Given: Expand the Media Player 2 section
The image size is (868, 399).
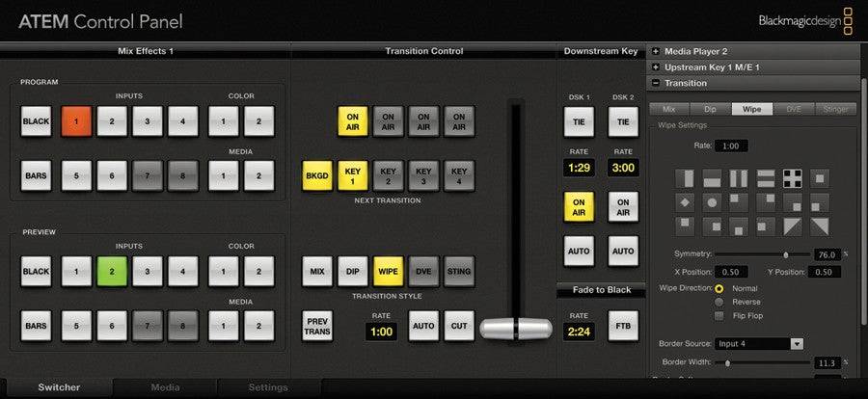Looking at the screenshot, I should pos(656,51).
